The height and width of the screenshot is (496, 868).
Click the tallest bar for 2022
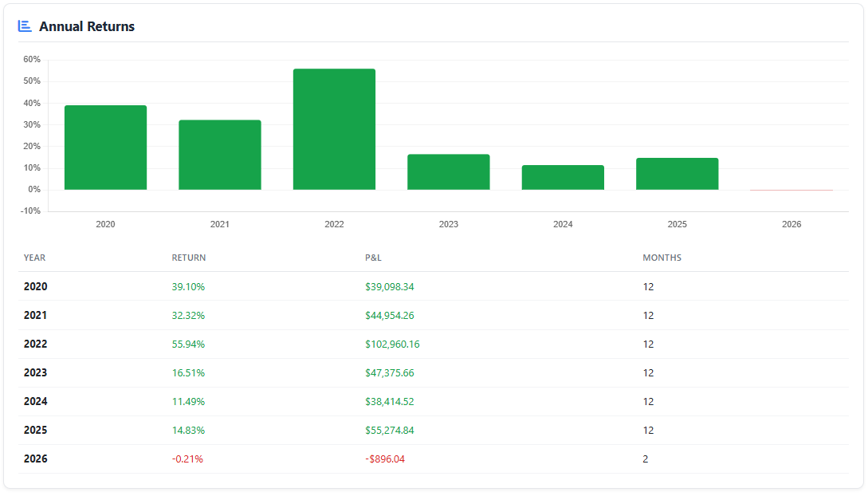334,129
